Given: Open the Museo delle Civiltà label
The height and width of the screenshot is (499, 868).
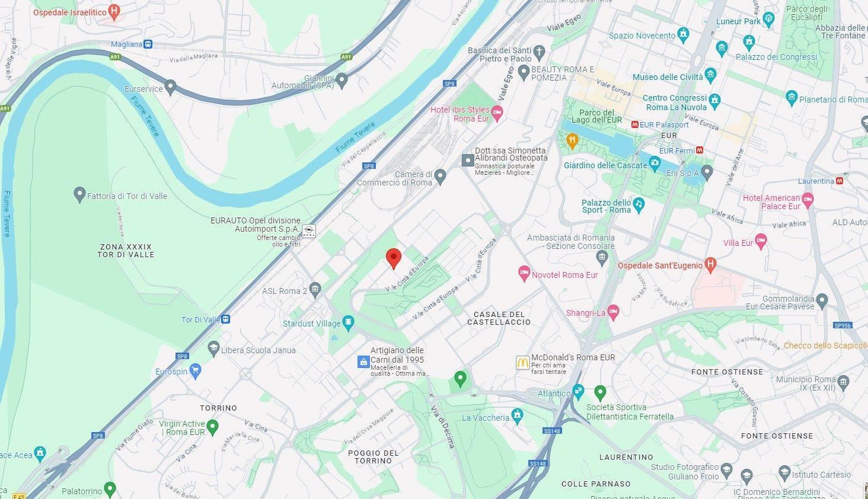Looking at the screenshot, I should coord(668,77).
